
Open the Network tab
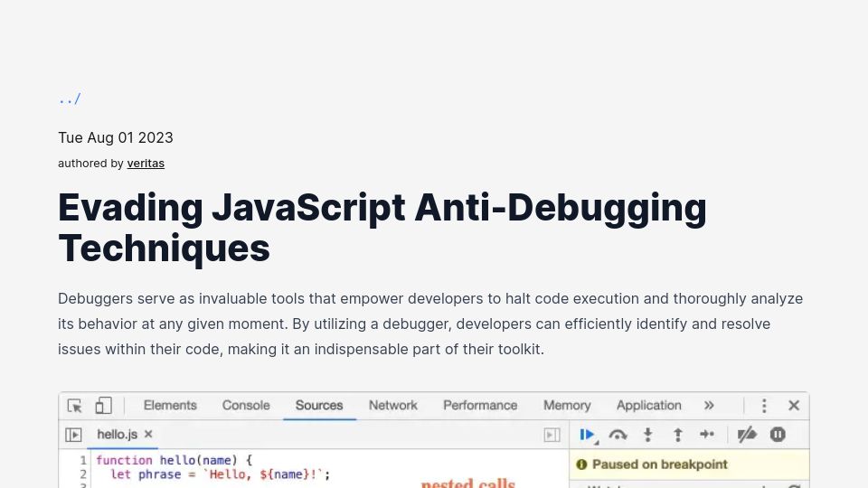(393, 406)
